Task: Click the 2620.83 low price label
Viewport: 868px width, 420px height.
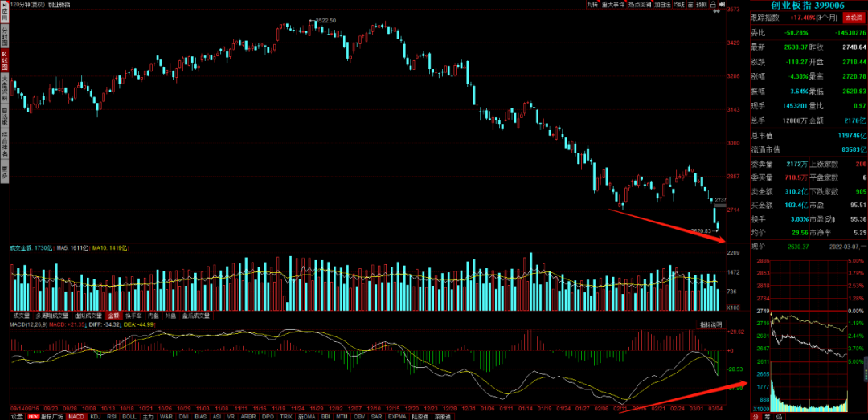Action: pyautogui.click(x=702, y=230)
